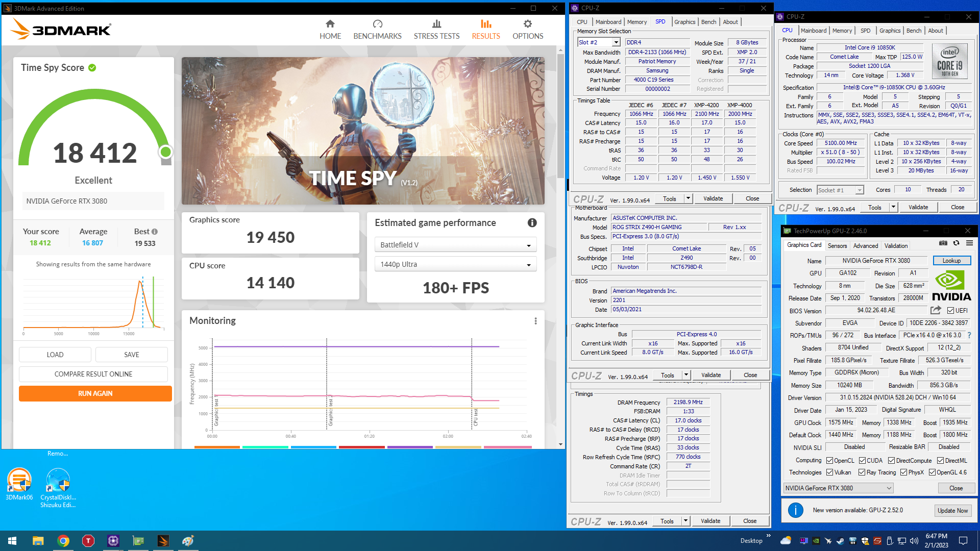Open the CrystalDiskInfo Shizuku Edition desktop shortcut

point(58,488)
